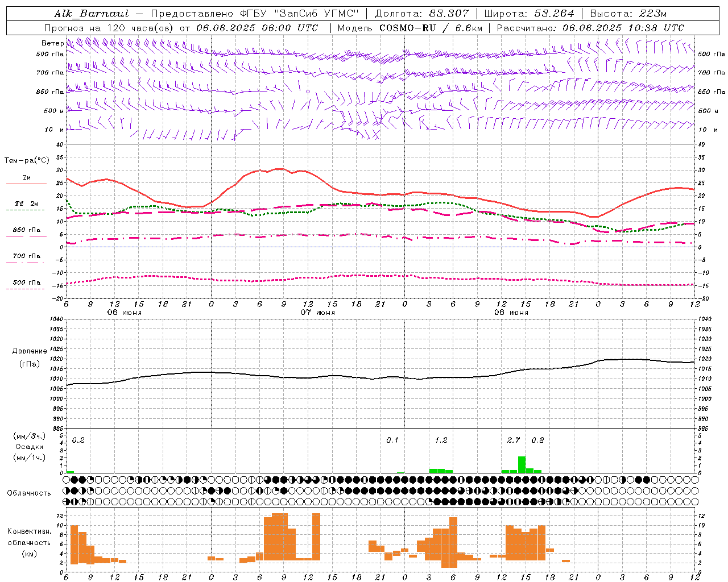This screenshot has height=582, width=728.
Task: Click the precipitation value 2.7
Action: [514, 440]
